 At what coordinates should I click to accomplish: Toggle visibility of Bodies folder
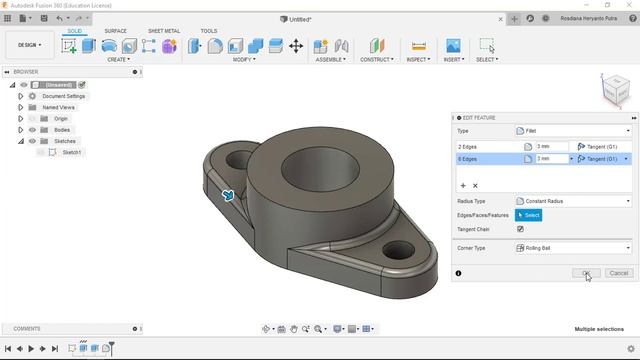pyautogui.click(x=32, y=130)
